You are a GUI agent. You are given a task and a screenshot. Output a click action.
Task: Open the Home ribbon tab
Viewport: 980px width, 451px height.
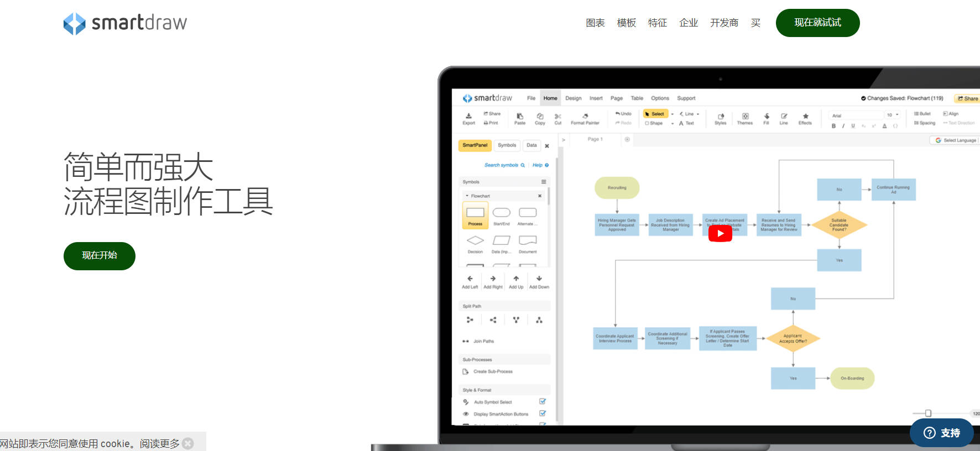pos(550,98)
